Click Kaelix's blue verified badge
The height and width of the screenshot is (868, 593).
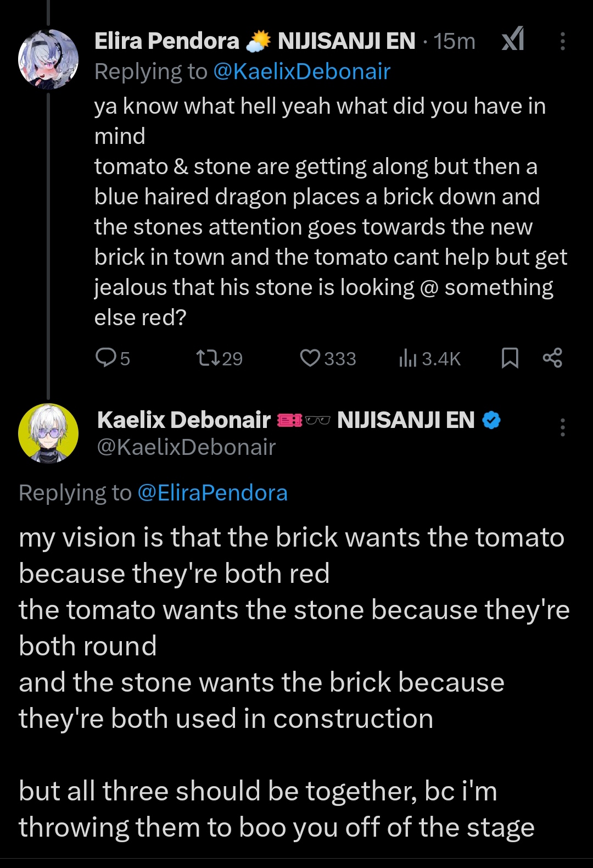pyautogui.click(x=491, y=420)
